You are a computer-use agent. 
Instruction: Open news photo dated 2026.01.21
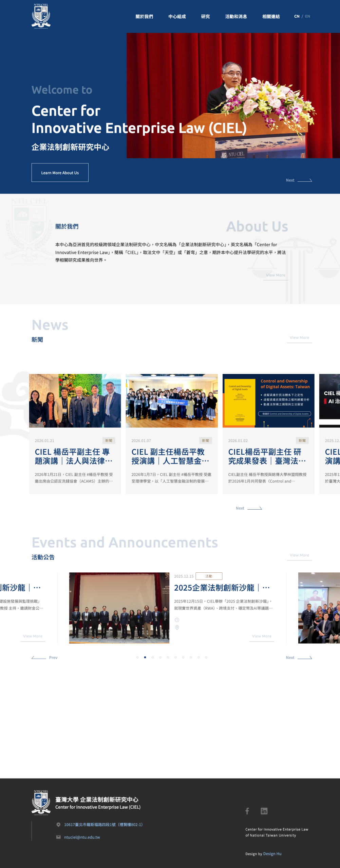[x=75, y=401]
